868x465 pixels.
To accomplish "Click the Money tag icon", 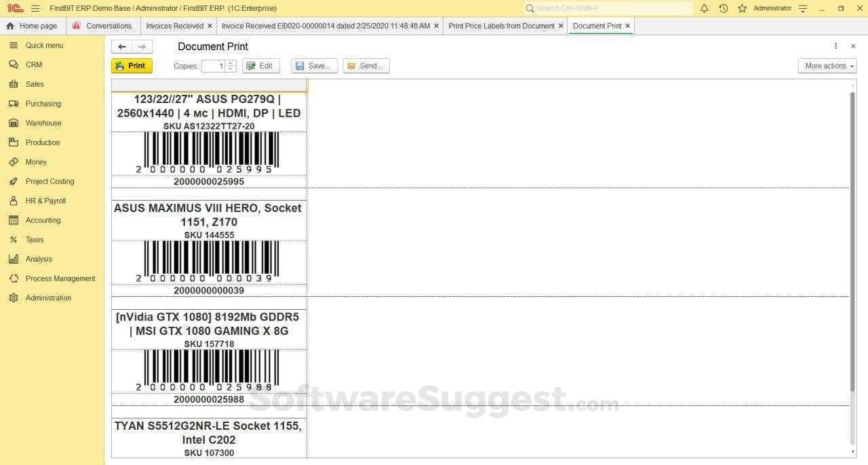I will pyautogui.click(x=14, y=162).
